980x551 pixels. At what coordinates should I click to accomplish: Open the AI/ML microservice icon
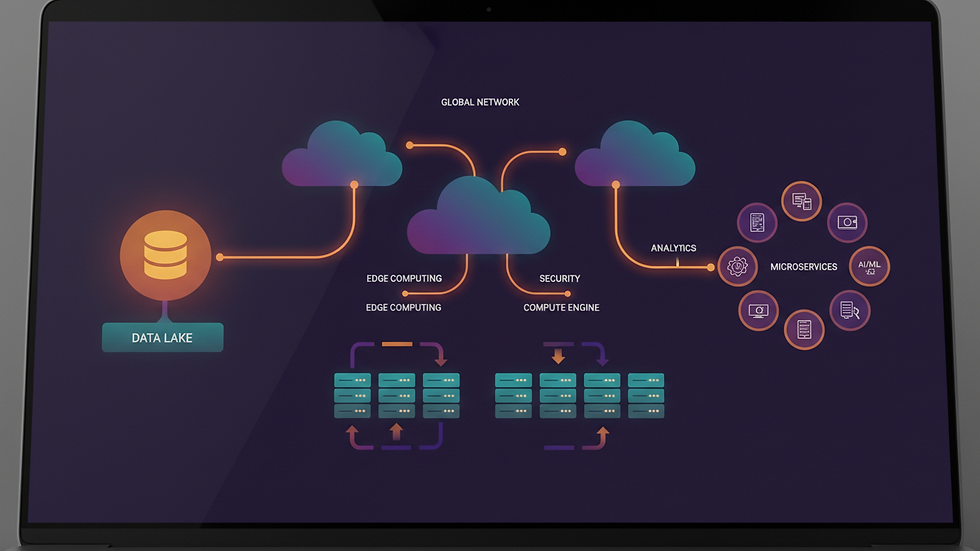pyautogui.click(x=869, y=266)
